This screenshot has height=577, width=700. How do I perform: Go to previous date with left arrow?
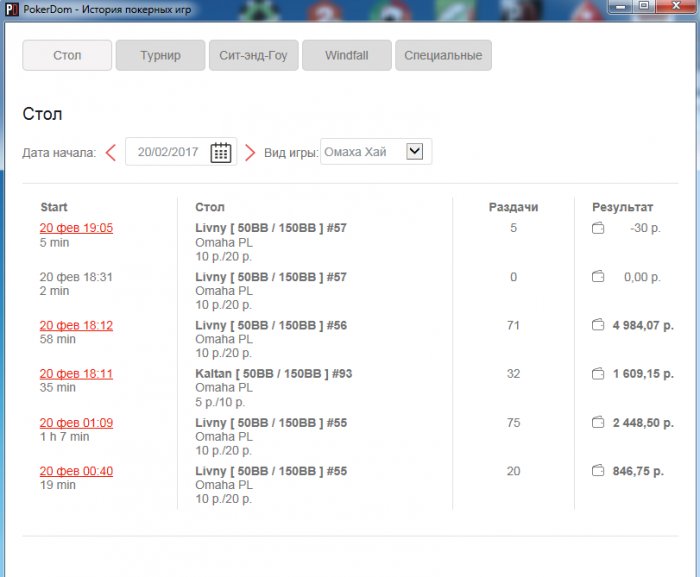click(111, 152)
